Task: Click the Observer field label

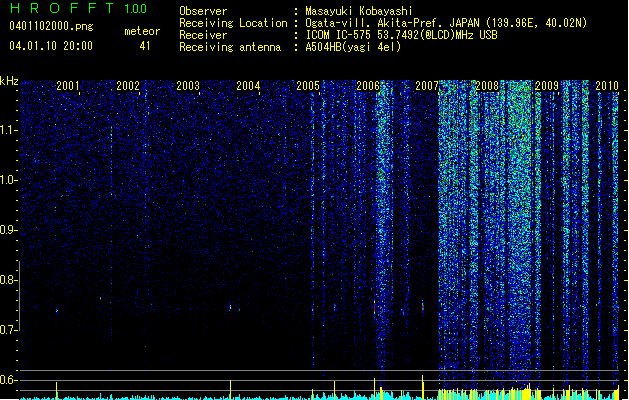Action: pos(203,11)
